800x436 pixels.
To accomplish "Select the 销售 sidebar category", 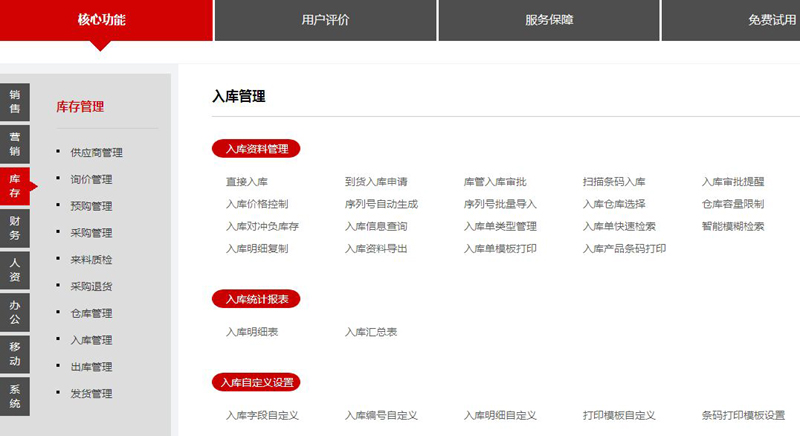I will [15, 101].
